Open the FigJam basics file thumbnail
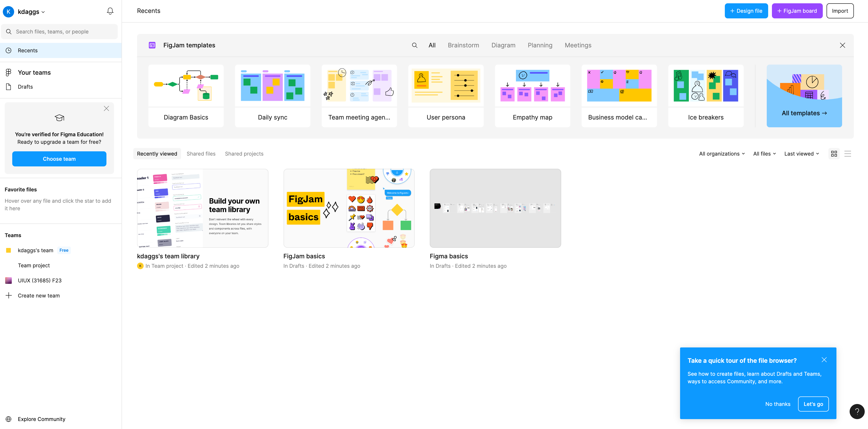Image resolution: width=868 pixels, height=429 pixels. point(349,208)
